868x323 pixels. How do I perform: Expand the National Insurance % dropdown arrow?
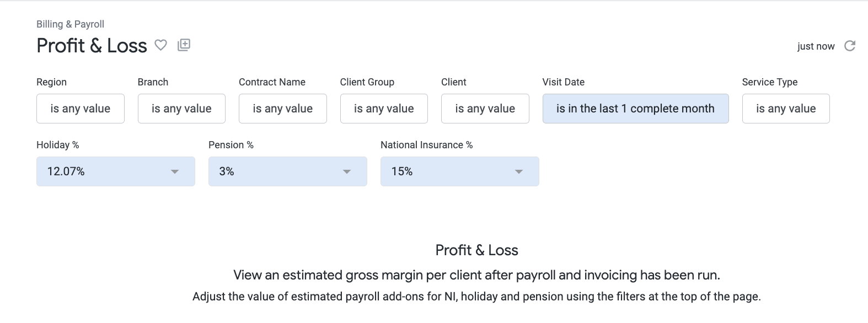click(519, 172)
